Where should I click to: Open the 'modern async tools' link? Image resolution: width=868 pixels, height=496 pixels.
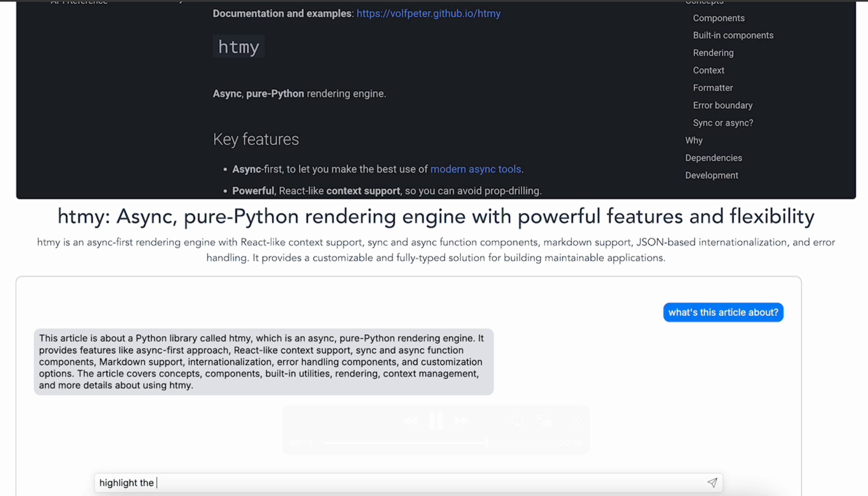(x=475, y=169)
